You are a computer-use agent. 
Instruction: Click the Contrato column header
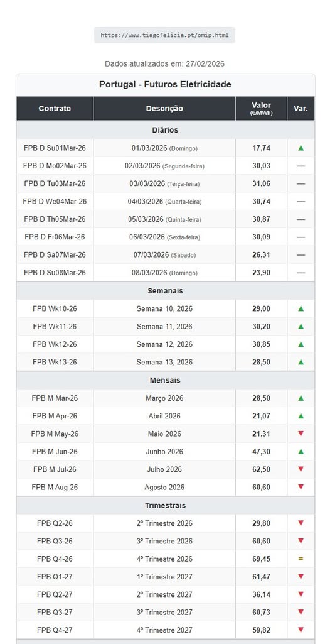pyautogui.click(x=55, y=109)
